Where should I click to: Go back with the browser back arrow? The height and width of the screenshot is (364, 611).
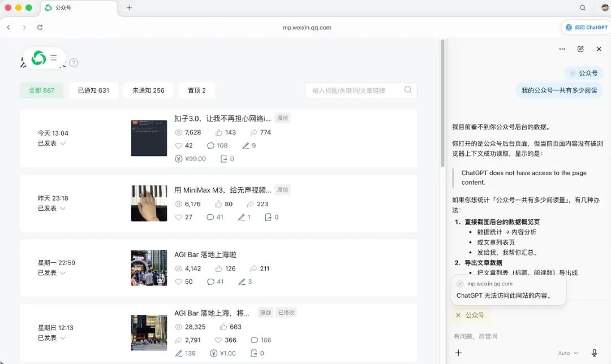pos(8,27)
